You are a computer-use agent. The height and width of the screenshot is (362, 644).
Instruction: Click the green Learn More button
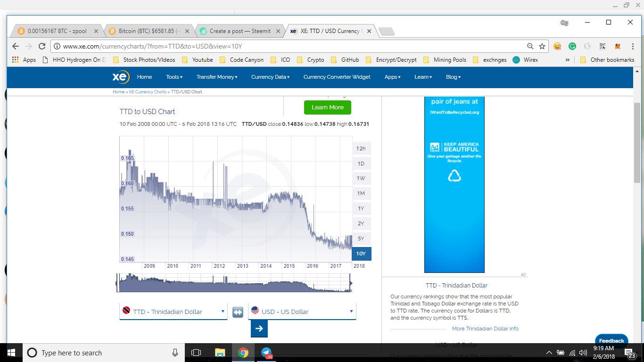(328, 107)
